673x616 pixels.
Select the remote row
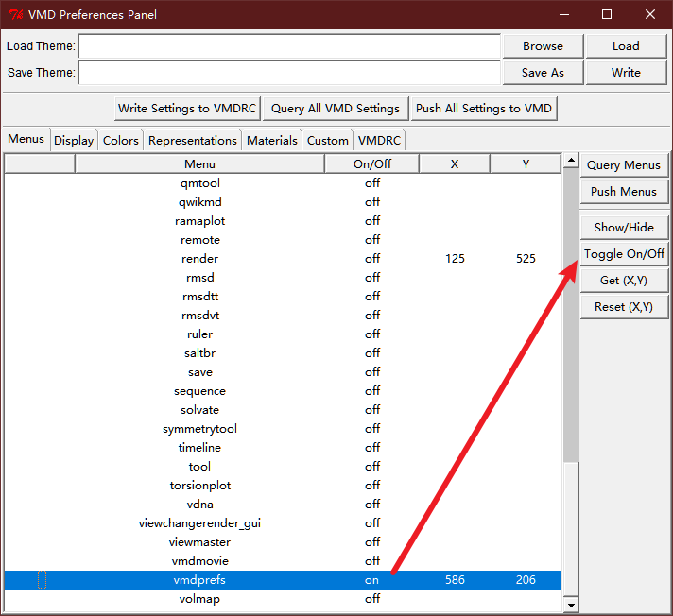coord(283,240)
